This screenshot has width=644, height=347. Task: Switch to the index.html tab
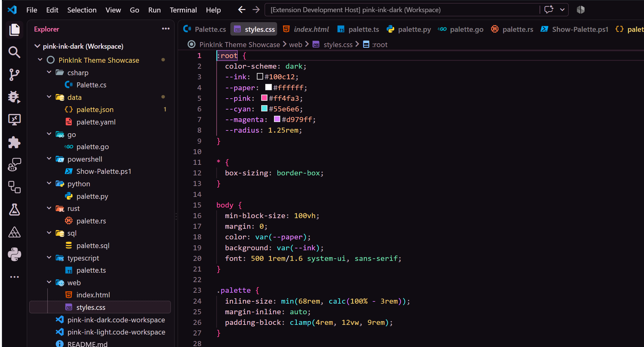click(x=306, y=29)
